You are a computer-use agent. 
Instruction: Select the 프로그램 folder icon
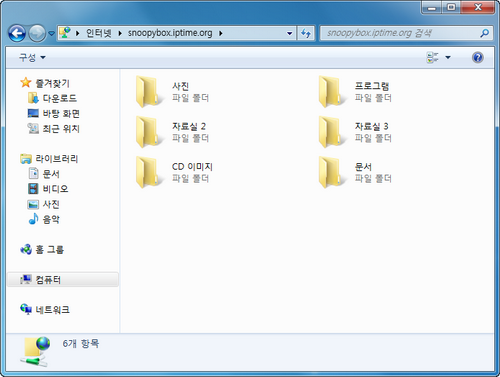pos(331,92)
